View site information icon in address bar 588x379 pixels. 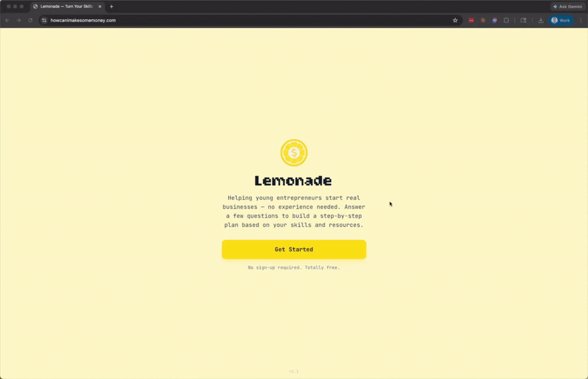tap(44, 20)
